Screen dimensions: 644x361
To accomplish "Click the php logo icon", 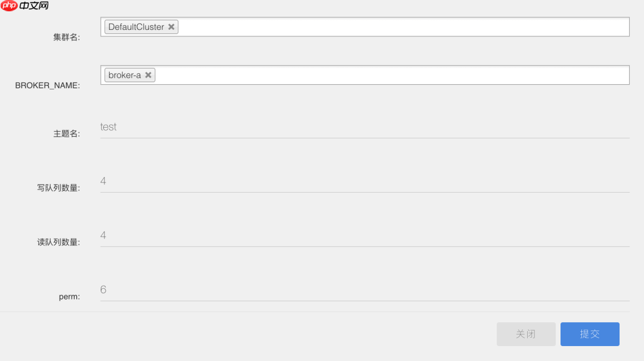I will [9, 5].
